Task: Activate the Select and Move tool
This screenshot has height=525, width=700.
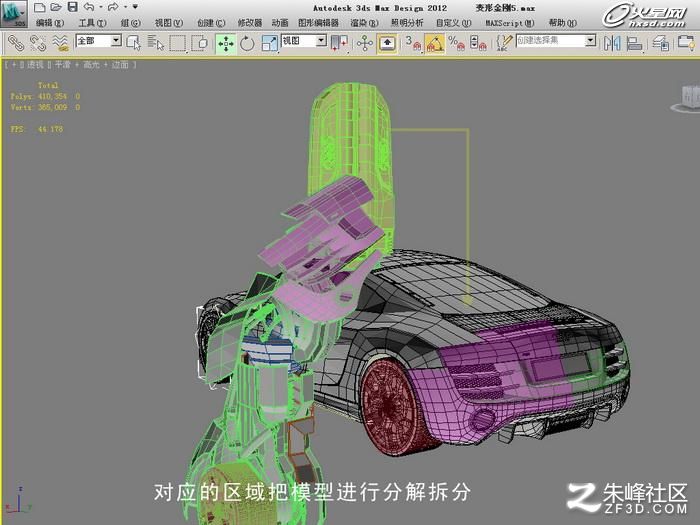Action: (x=225, y=44)
